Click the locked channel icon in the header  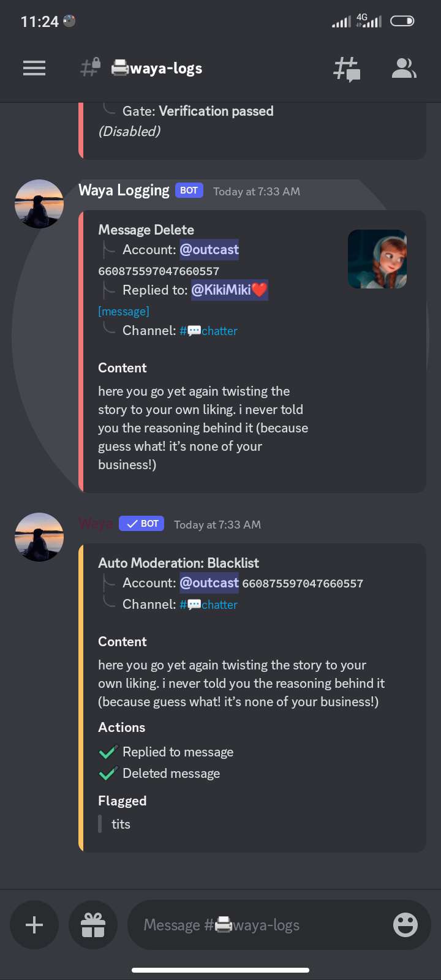pos(89,68)
